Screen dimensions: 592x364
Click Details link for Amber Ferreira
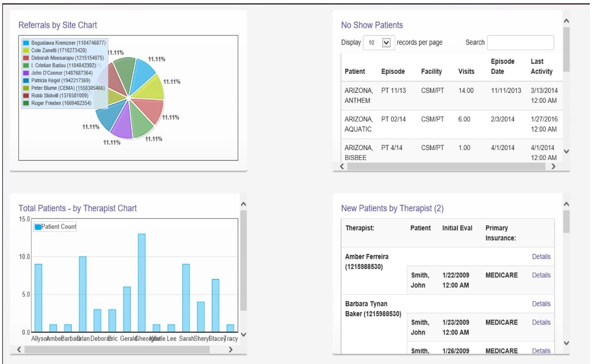pos(542,257)
